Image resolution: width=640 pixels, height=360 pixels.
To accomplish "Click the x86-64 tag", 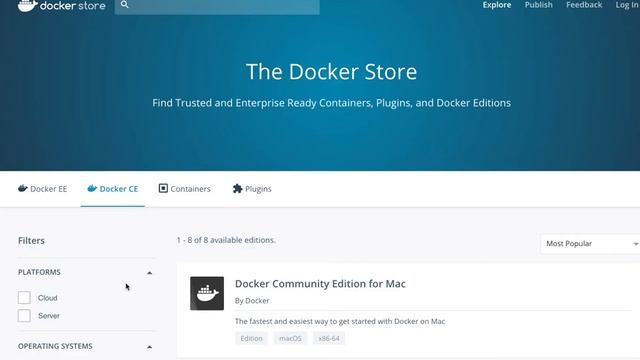I will [329, 338].
